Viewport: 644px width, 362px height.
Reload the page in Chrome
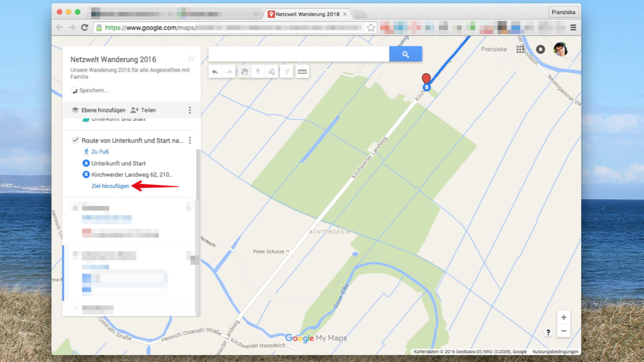pos(85,27)
